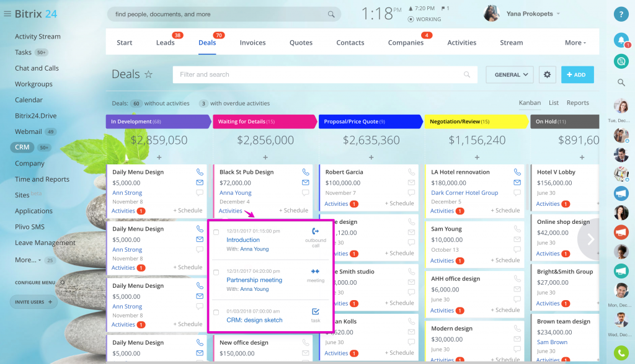635x364 pixels.
Task: Click the Configure Menu gear icon
Action: pos(63,283)
